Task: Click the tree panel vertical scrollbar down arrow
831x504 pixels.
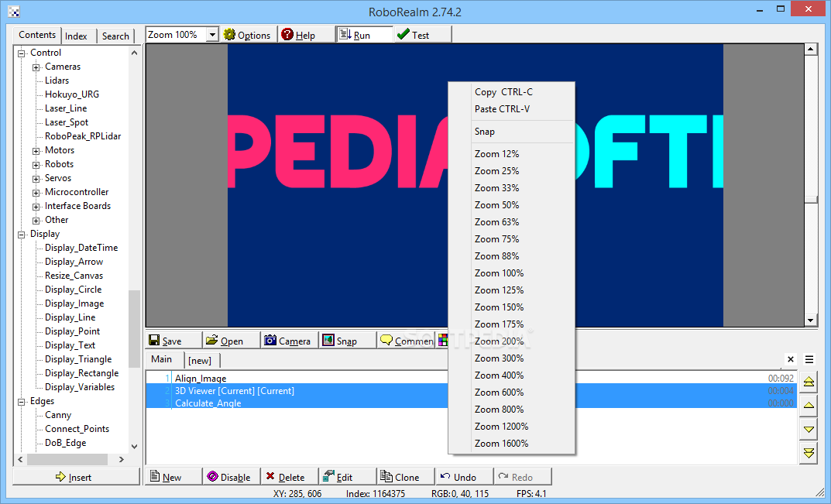Action: click(x=134, y=446)
